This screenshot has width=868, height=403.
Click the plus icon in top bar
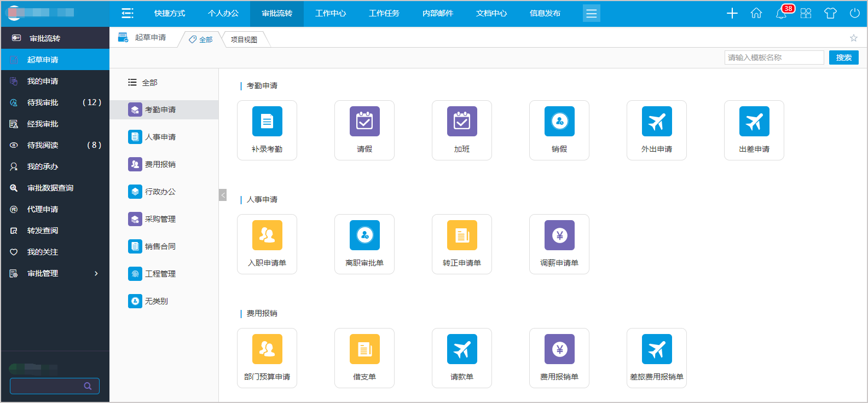point(732,13)
